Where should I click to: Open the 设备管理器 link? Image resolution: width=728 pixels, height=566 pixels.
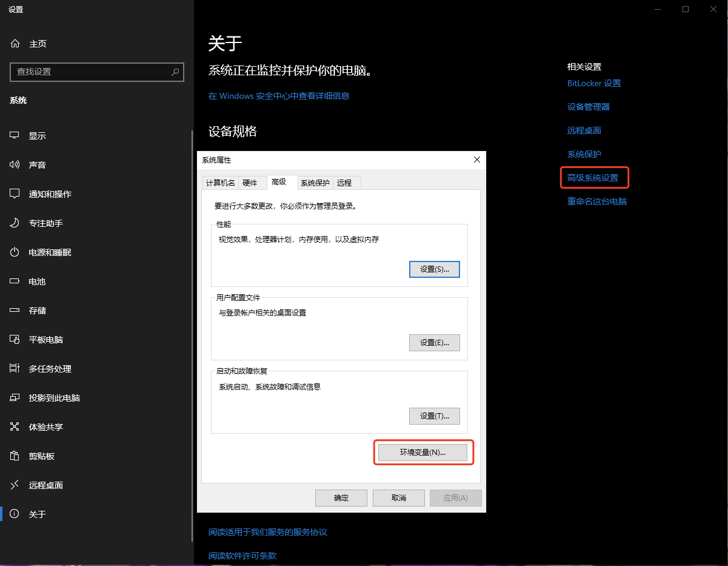(x=589, y=107)
